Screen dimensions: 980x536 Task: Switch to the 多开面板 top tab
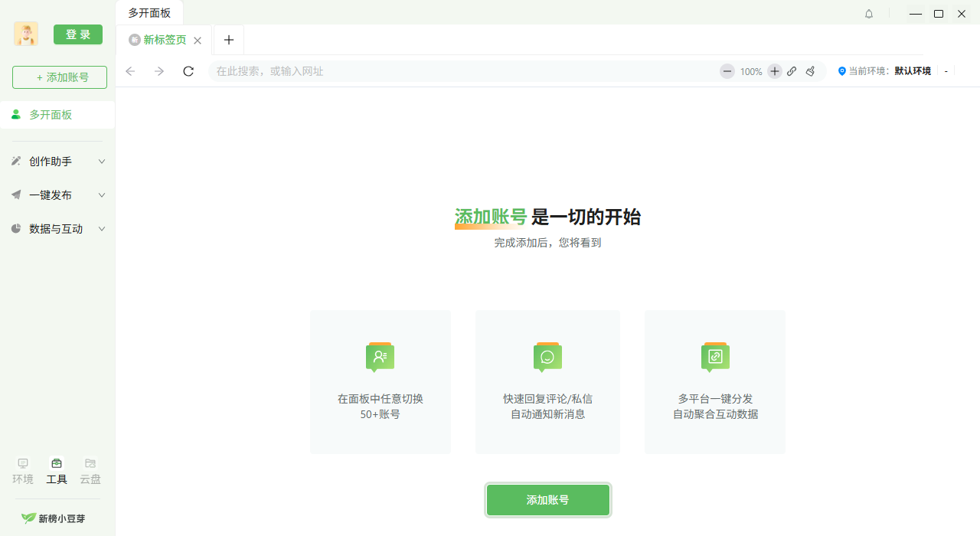click(149, 13)
